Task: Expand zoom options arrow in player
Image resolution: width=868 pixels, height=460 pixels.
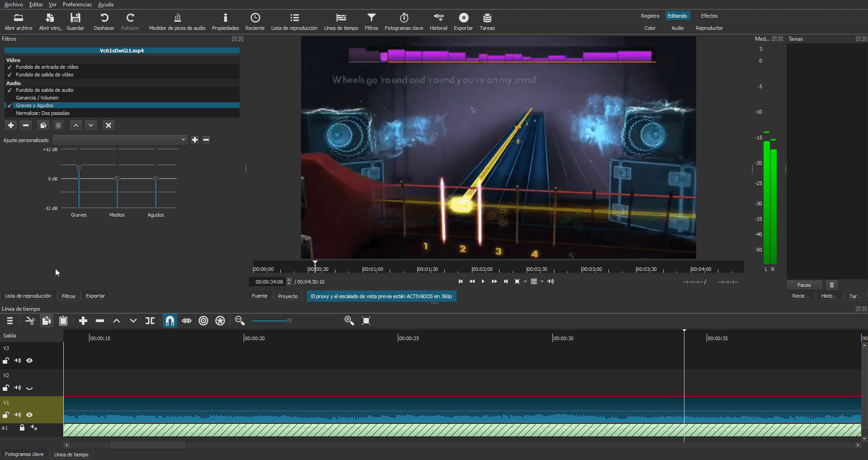Action: tap(525, 281)
